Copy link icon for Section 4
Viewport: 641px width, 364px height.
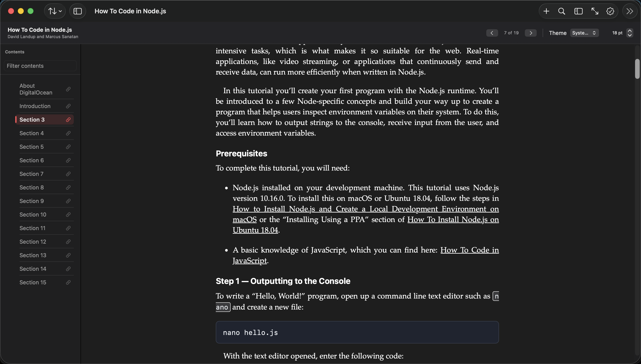68,133
